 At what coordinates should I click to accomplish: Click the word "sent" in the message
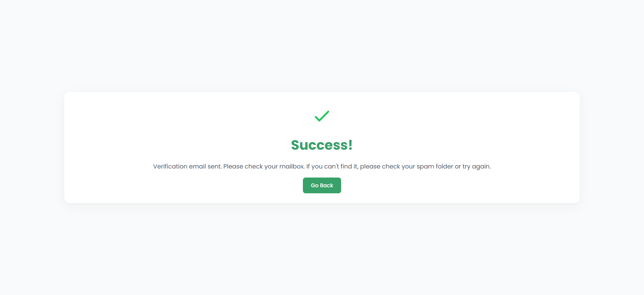click(214, 166)
